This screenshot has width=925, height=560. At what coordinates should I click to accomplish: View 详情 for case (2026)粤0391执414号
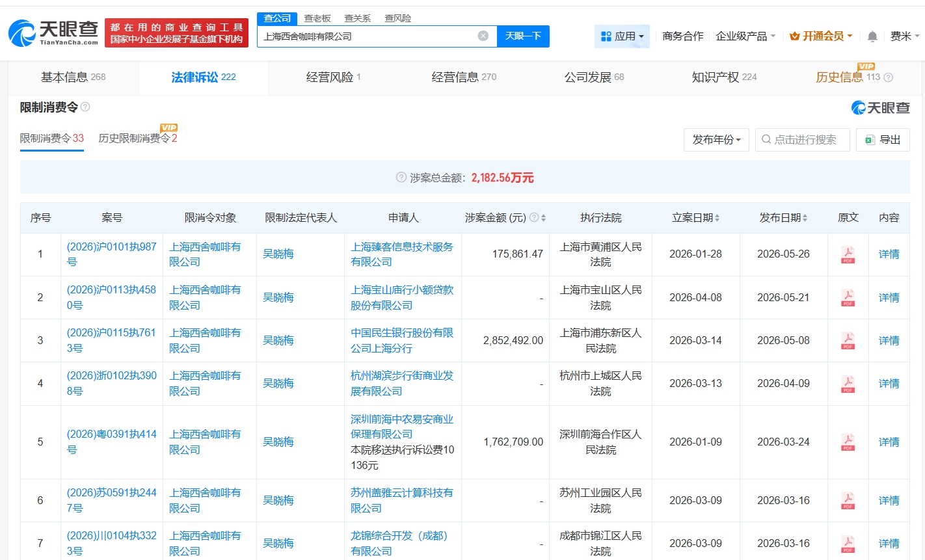coord(889,442)
